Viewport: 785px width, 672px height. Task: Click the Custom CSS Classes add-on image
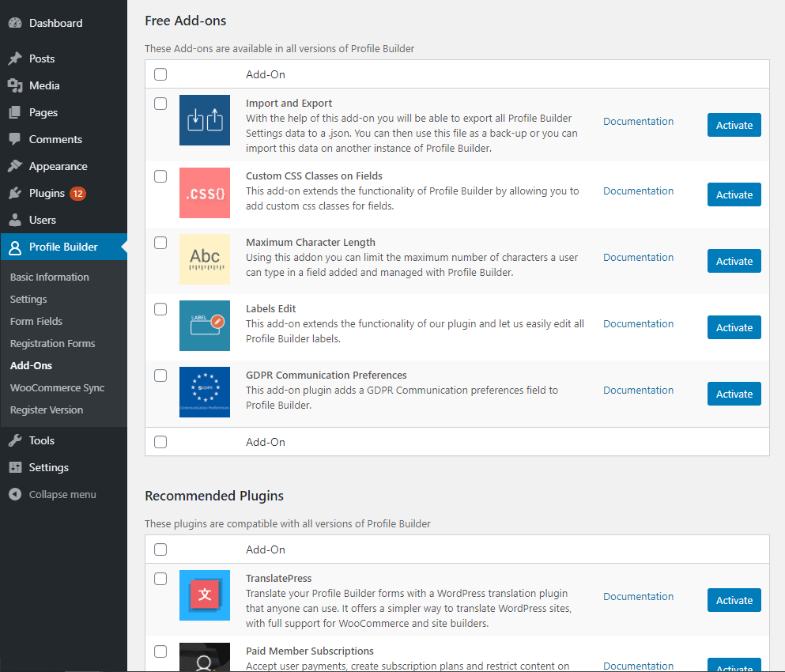(205, 193)
